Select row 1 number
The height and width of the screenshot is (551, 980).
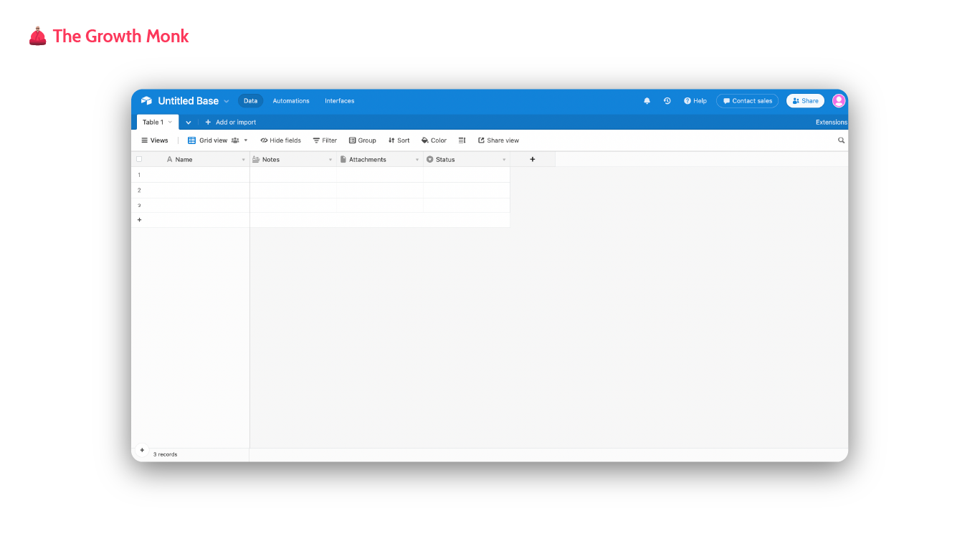[139, 175]
